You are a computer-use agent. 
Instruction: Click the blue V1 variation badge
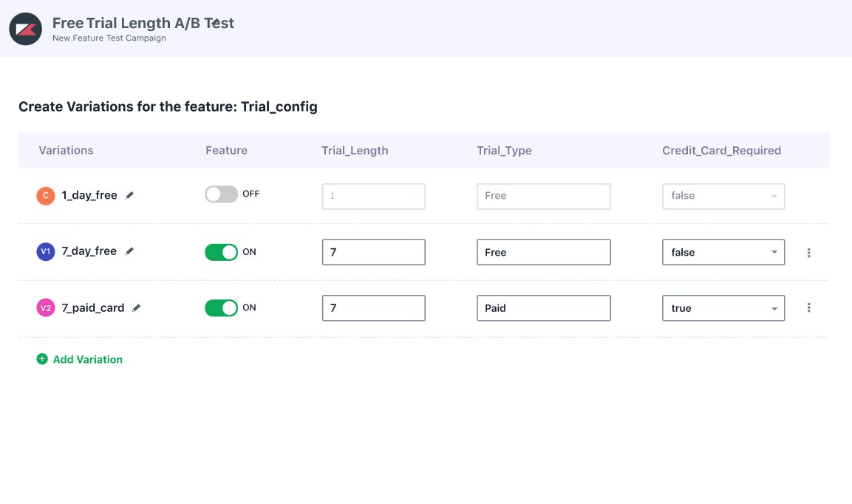click(x=46, y=252)
